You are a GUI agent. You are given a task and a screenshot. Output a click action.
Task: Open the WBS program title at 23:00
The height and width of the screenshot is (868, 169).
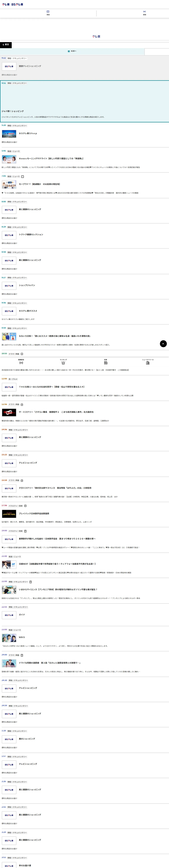coord(22,637)
